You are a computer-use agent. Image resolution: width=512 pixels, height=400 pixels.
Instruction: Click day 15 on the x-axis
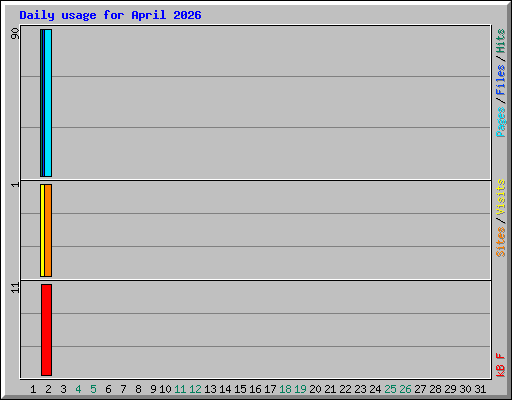[x=240, y=389]
